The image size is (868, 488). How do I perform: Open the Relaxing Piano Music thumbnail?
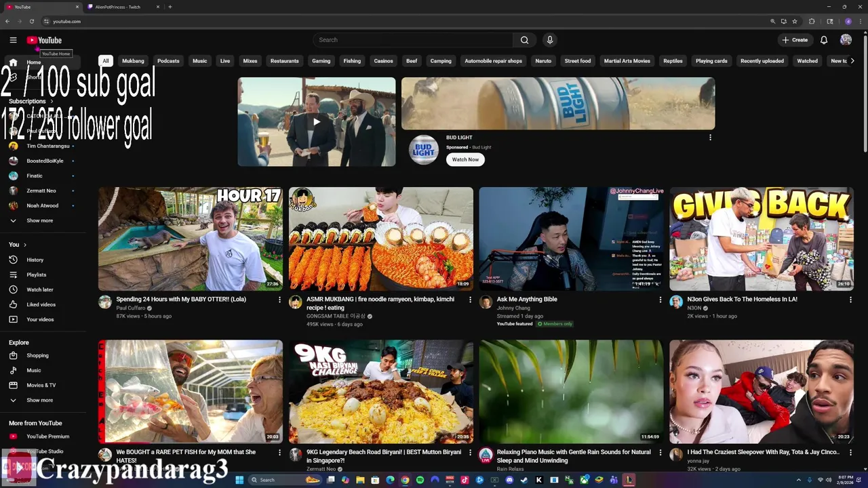(572, 392)
